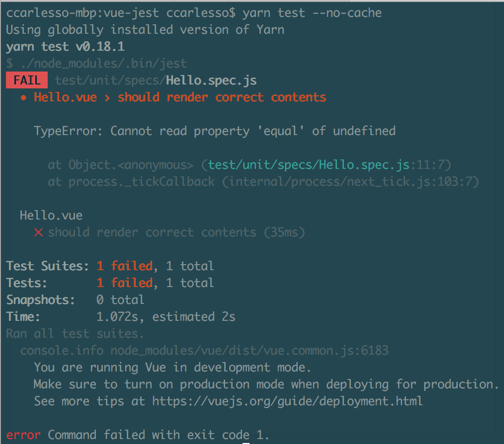The image size is (504, 444).
Task: Open the vuejs.org deployment guide URL
Action: click(287, 401)
